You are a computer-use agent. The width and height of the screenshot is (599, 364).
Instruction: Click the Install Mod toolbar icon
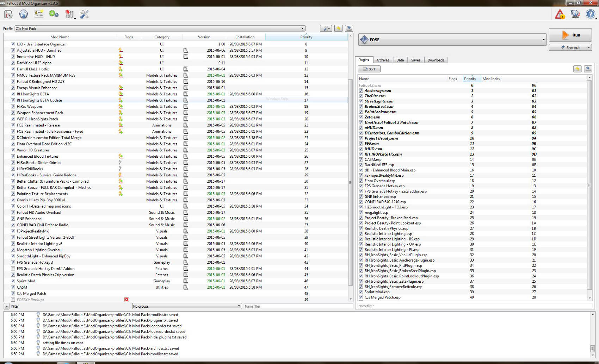coord(8,14)
